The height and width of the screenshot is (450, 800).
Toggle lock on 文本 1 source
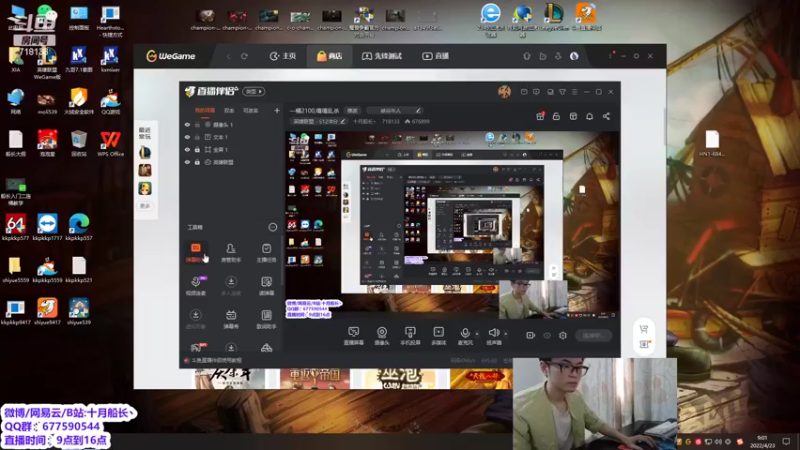coord(197,137)
